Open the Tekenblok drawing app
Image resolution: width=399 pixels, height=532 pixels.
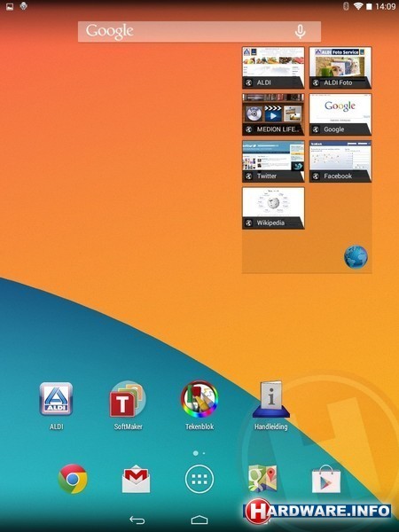(x=199, y=399)
